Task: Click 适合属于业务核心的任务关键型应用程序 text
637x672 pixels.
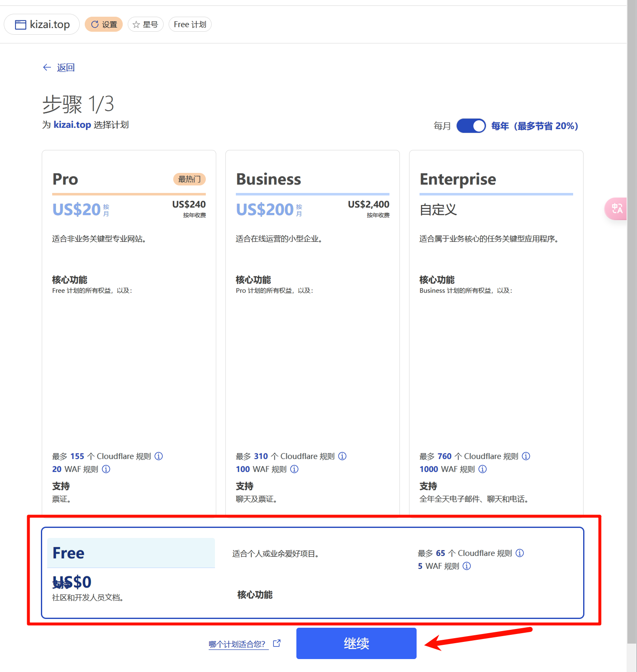Action: tap(489, 239)
